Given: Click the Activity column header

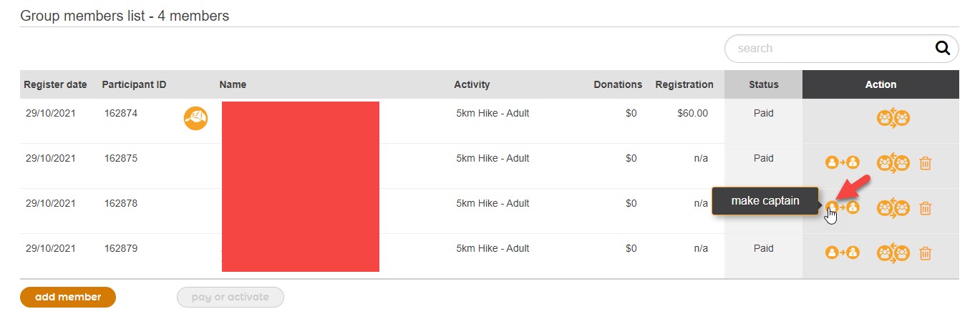Looking at the screenshot, I should coord(472,84).
